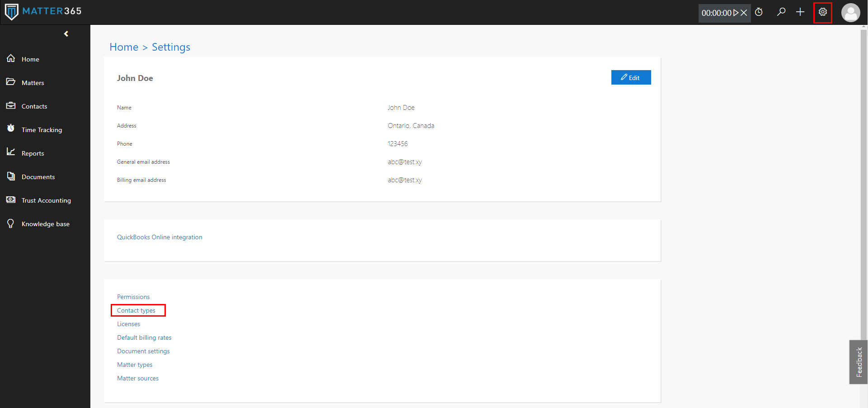Click the billing email address value
Viewport: 868px width, 408px height.
coord(405,180)
